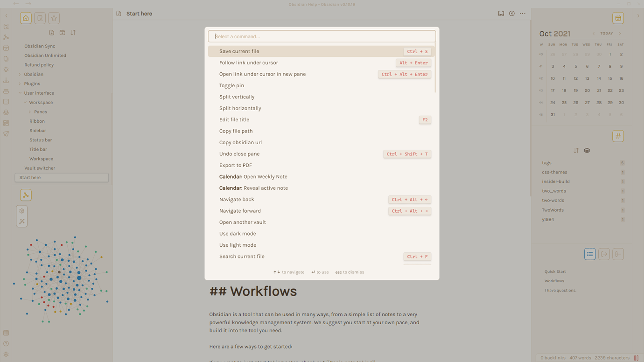The width and height of the screenshot is (644, 362).
Task: Open settings gear in the bottom ribbon
Action: (x=6, y=355)
